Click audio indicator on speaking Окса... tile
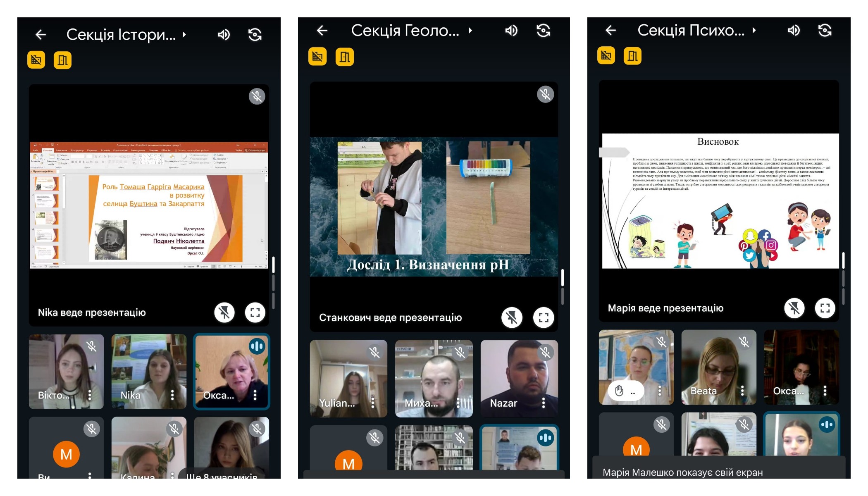This screenshot has height=496, width=868. [257, 346]
